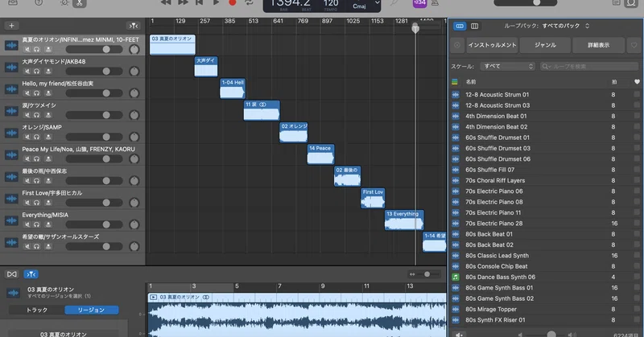Image resolution: width=644 pixels, height=337 pixels.
Task: Add a new track with plus button
Action: (11, 26)
